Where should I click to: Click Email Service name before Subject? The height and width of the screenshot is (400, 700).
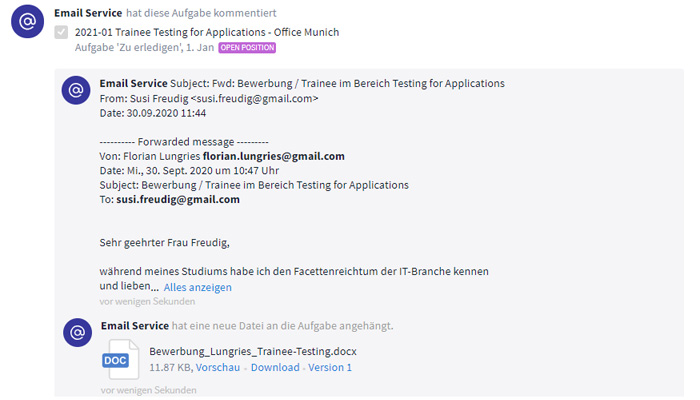coord(133,83)
